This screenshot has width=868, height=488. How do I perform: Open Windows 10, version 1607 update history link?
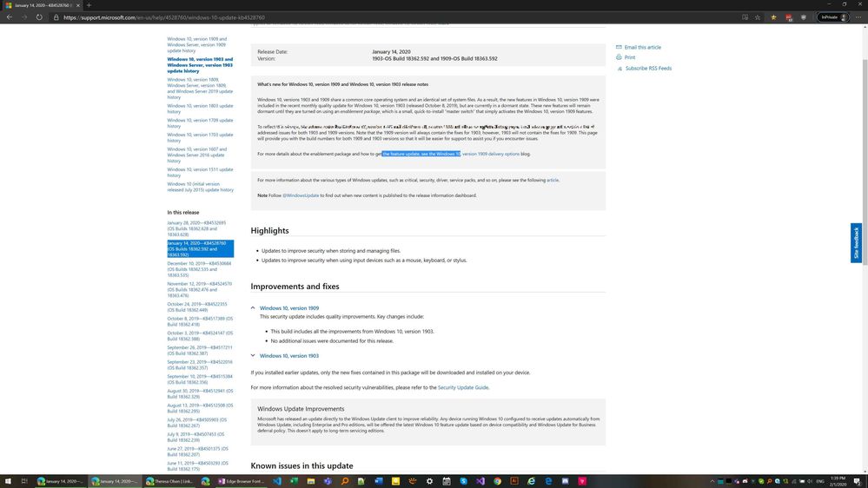coord(197,155)
